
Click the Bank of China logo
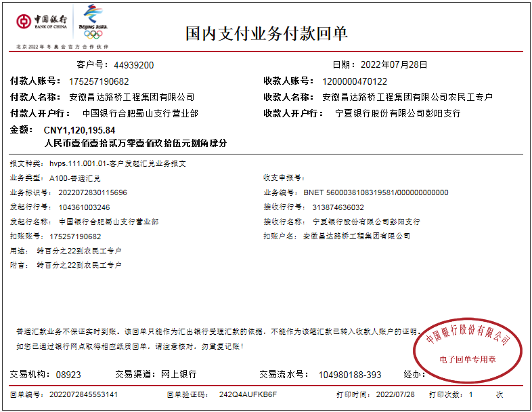(41, 20)
